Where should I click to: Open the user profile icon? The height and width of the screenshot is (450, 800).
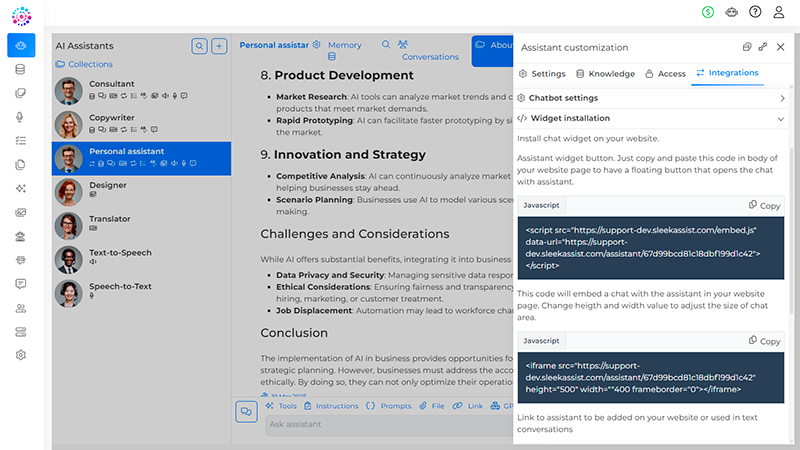click(x=779, y=12)
